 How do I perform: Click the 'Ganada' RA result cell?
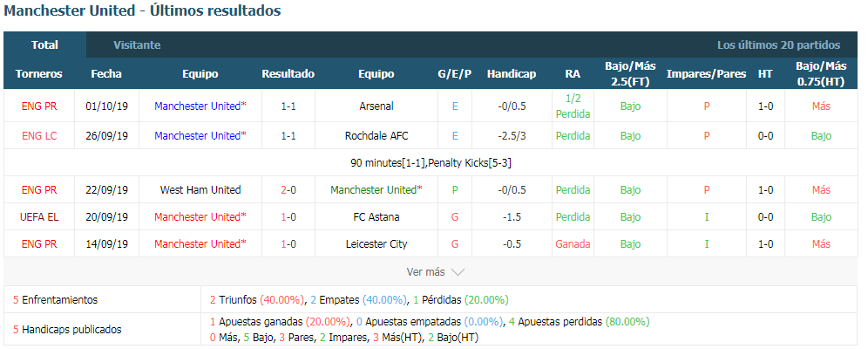point(573,244)
